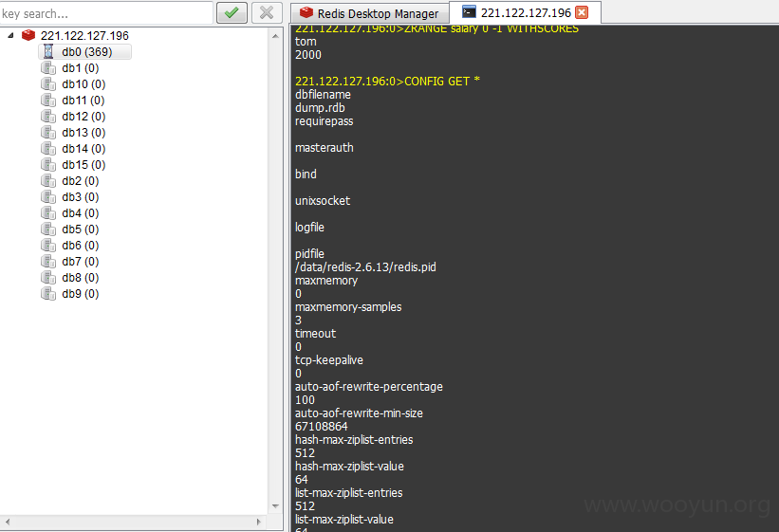
Task: Click tree panel scroll left arrow
Action: coord(8,522)
